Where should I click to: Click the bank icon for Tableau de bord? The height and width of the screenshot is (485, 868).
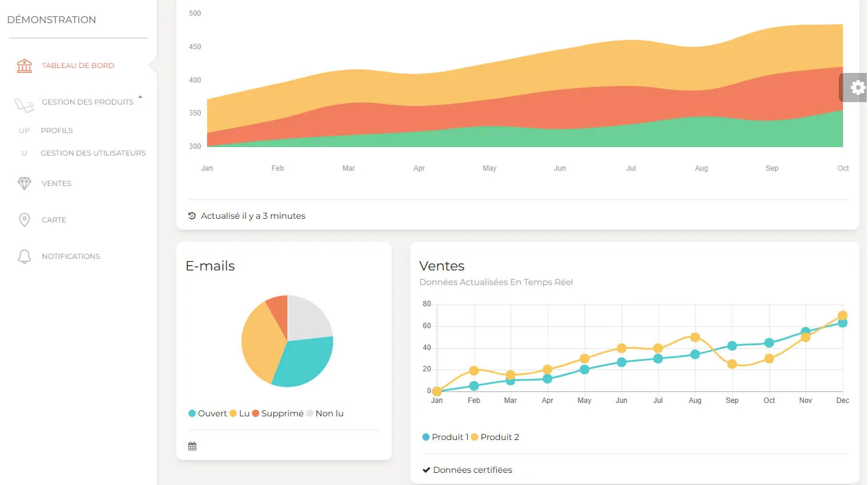(x=24, y=66)
